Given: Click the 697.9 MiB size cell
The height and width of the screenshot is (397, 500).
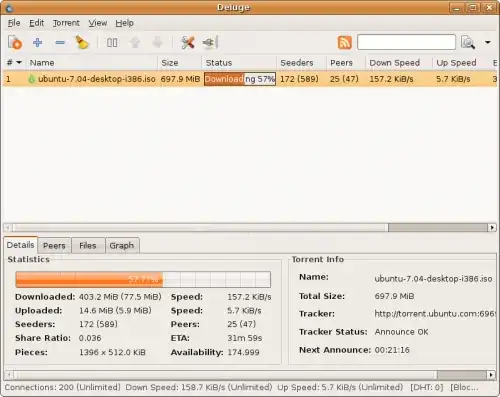Looking at the screenshot, I should click(x=180, y=79).
